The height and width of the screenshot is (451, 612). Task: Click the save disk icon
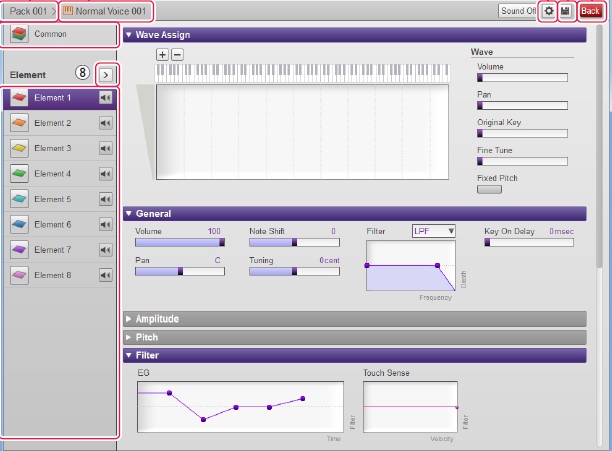(x=565, y=11)
